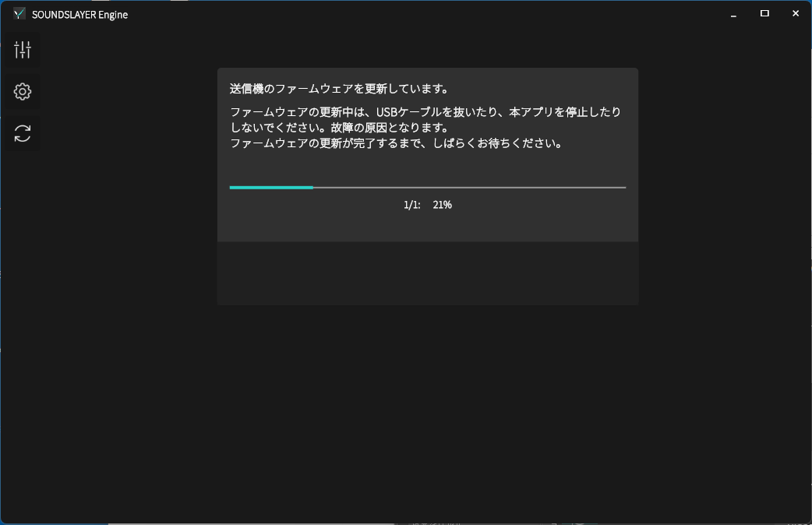The height and width of the screenshot is (525, 812).
Task: Minimize the SOUNDSLAYER Engine window
Action: point(734,14)
